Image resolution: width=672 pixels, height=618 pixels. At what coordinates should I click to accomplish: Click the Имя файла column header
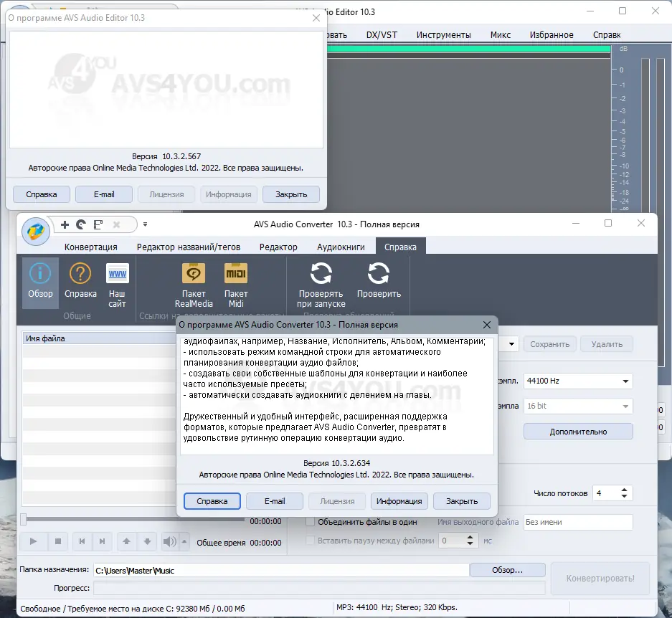[99, 338]
